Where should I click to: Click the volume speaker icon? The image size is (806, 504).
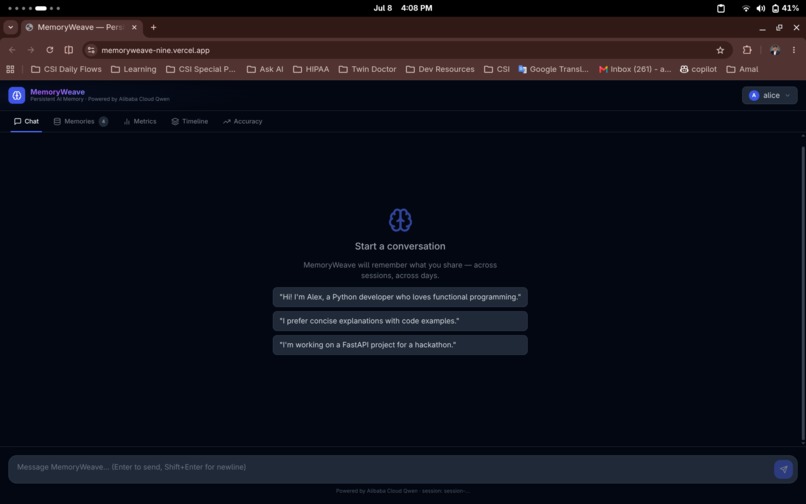coord(761,8)
